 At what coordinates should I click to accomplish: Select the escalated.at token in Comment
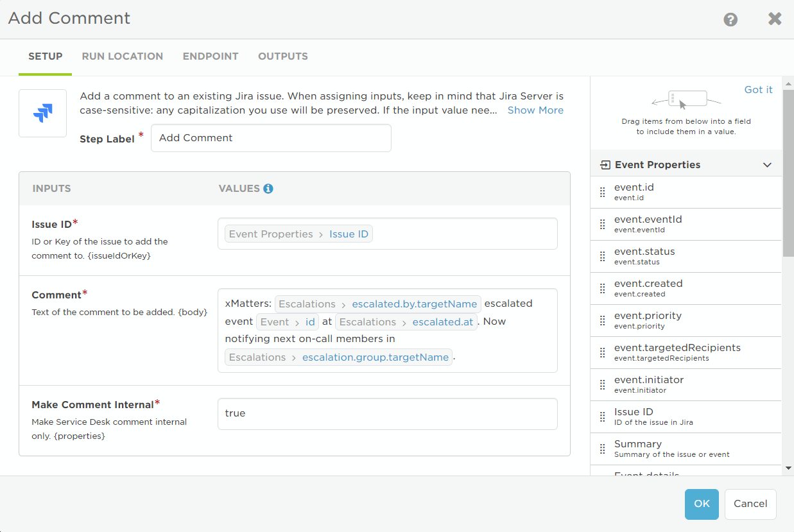click(x=406, y=322)
